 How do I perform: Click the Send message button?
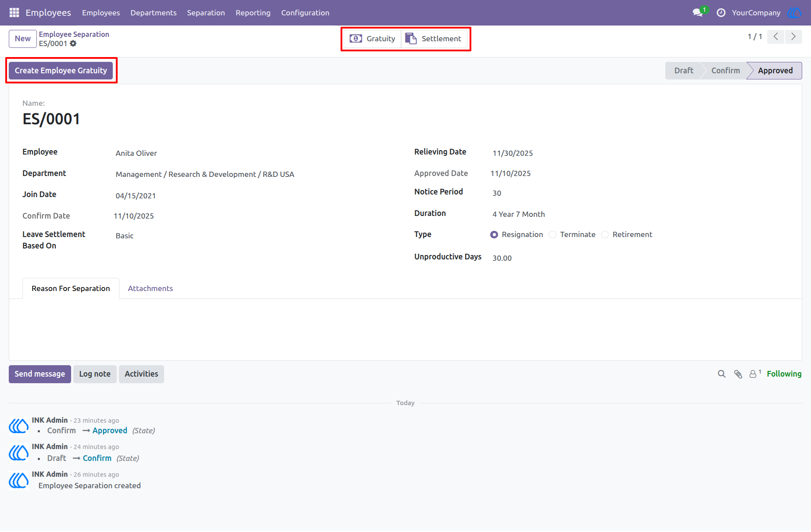pyautogui.click(x=40, y=374)
